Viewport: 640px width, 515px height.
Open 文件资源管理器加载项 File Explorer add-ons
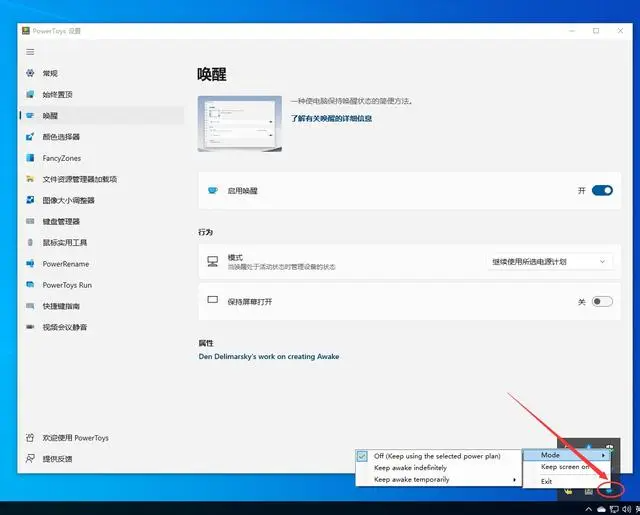point(102,179)
